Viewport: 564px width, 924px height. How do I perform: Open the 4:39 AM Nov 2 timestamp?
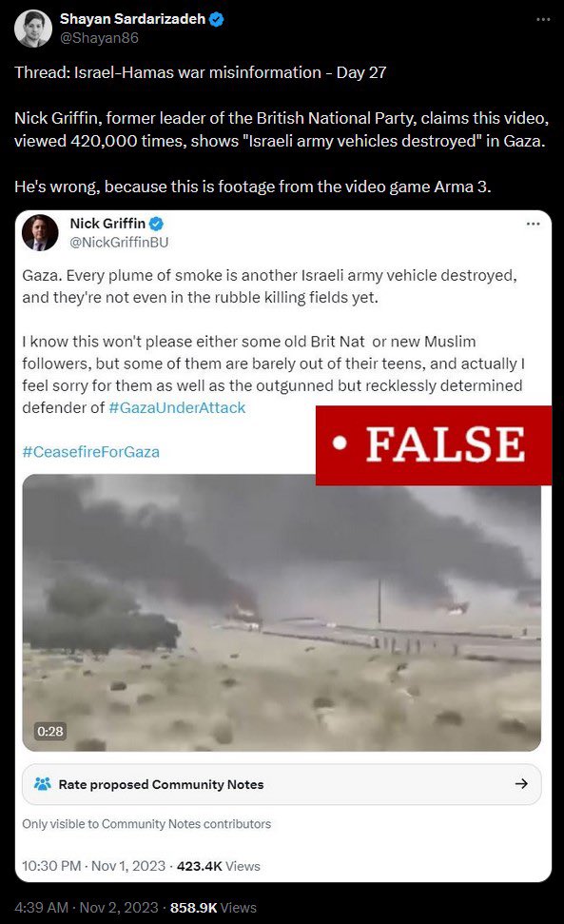86,908
